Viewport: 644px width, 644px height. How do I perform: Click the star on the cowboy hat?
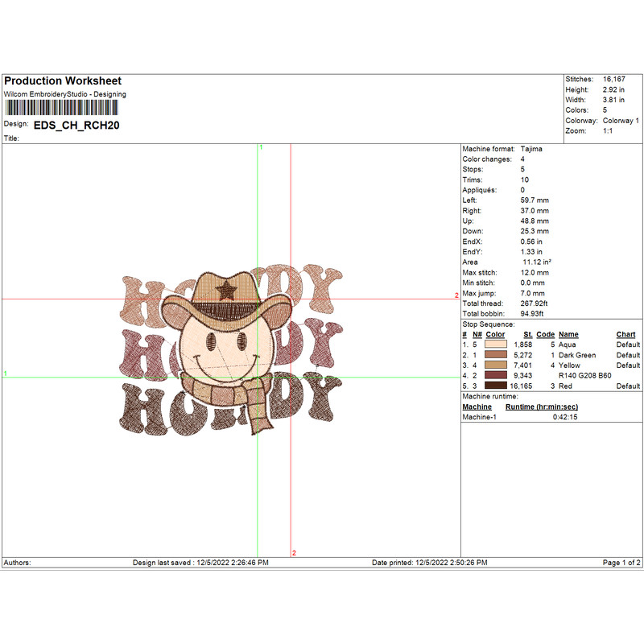(x=226, y=287)
